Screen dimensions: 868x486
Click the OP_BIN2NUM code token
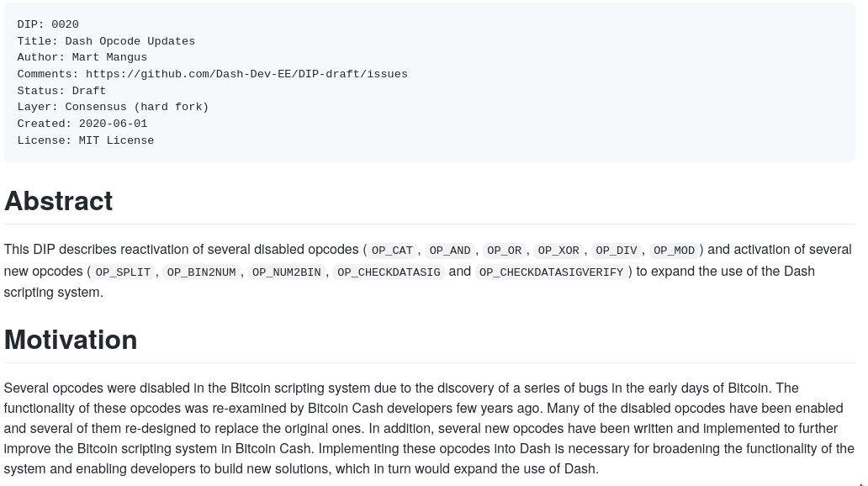point(202,272)
